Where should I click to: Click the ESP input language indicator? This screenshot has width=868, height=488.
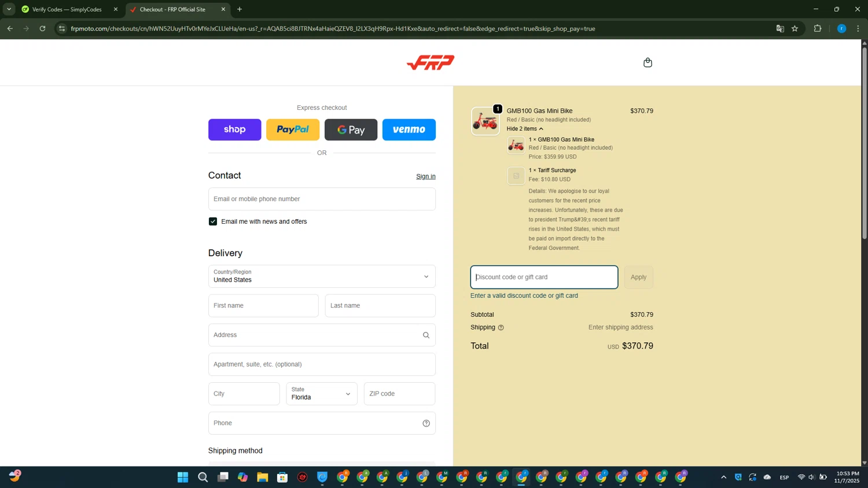point(784,478)
